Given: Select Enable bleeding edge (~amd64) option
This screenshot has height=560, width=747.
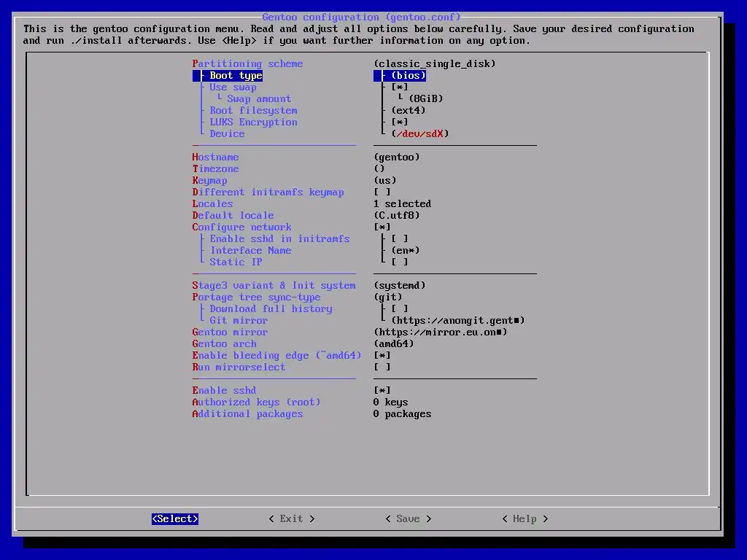Looking at the screenshot, I should 276,355.
